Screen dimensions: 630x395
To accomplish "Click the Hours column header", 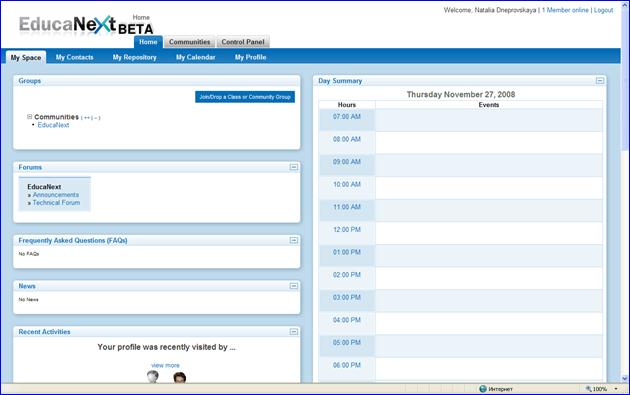I will (347, 105).
